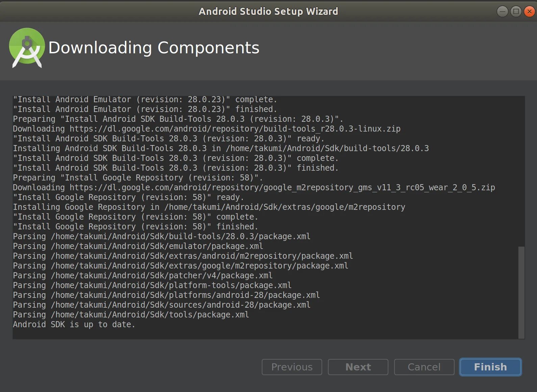The height and width of the screenshot is (392, 537).
Task: Click the Android Studio logo icon
Action: click(27, 48)
